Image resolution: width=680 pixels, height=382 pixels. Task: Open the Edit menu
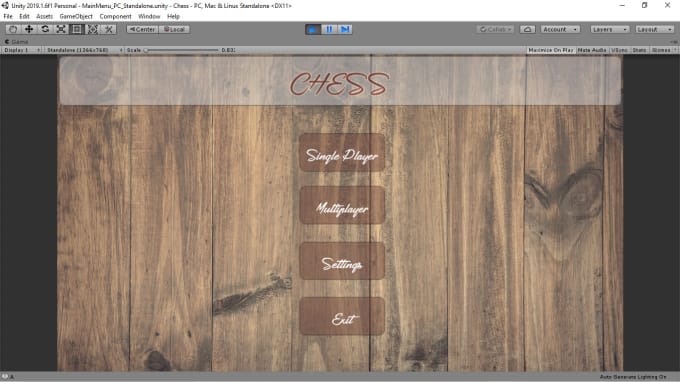(24, 16)
